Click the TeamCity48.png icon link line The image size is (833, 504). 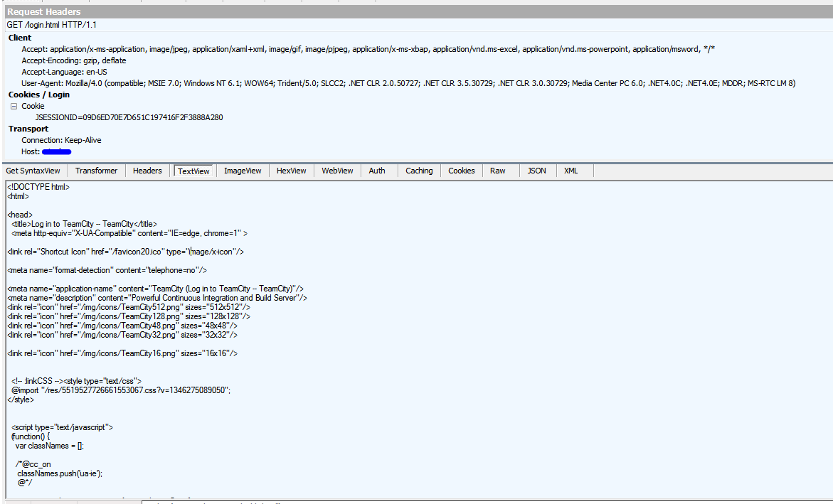(x=122, y=326)
